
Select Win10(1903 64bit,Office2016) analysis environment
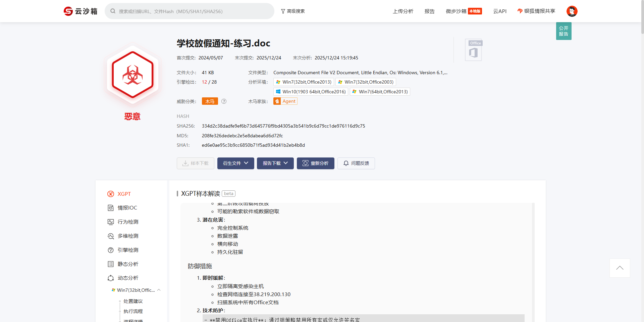pyautogui.click(x=311, y=92)
